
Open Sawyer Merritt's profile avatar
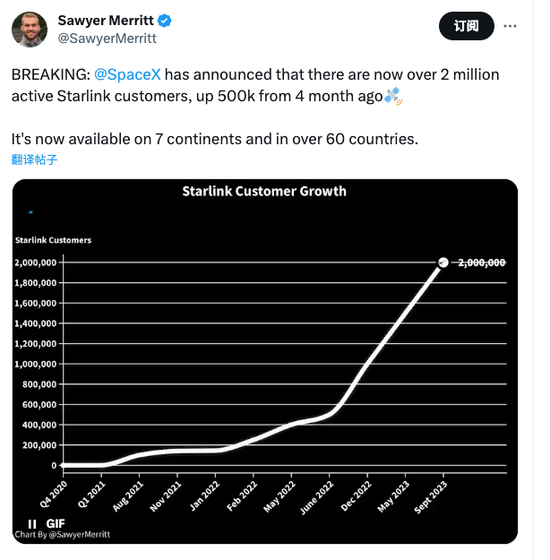point(30,29)
